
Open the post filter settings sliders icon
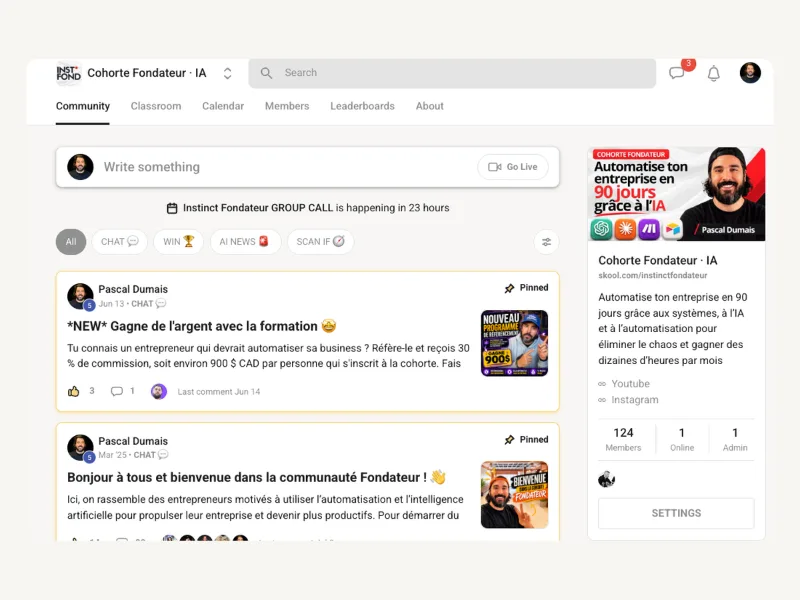click(x=546, y=242)
